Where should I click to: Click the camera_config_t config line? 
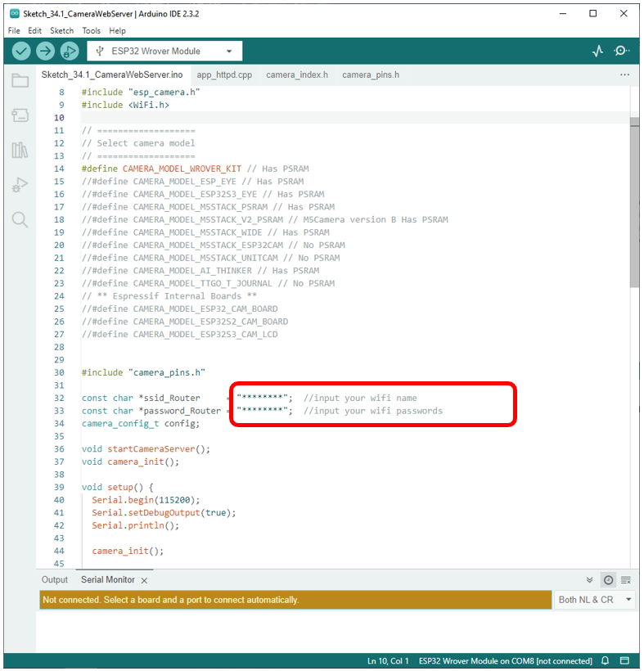coord(141,424)
